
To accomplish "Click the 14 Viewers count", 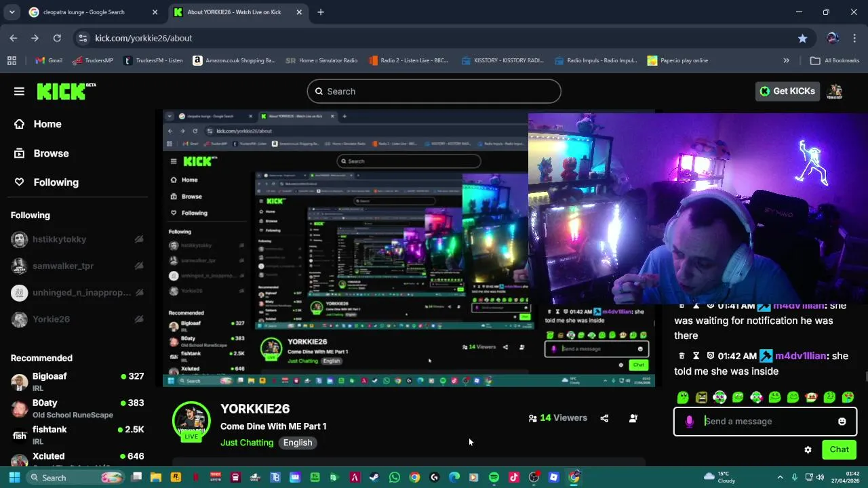I will coord(557,418).
